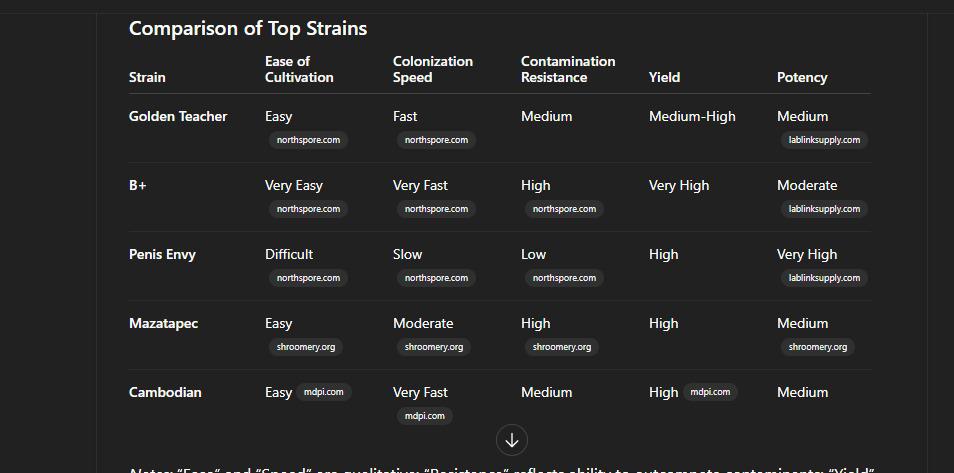Image resolution: width=954 pixels, height=473 pixels.
Task: Open mdpi.com citation beside Cambodian Easy
Action: (x=324, y=392)
